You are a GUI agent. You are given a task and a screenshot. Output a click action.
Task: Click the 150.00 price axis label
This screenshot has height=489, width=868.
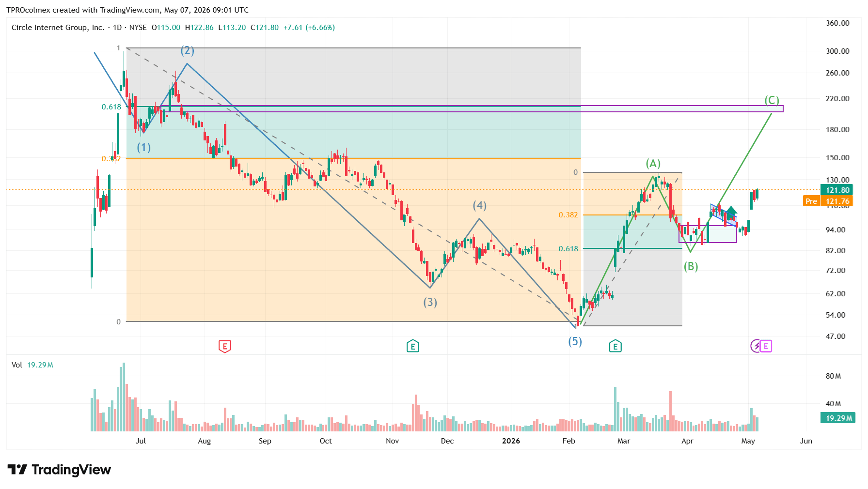tap(837, 158)
